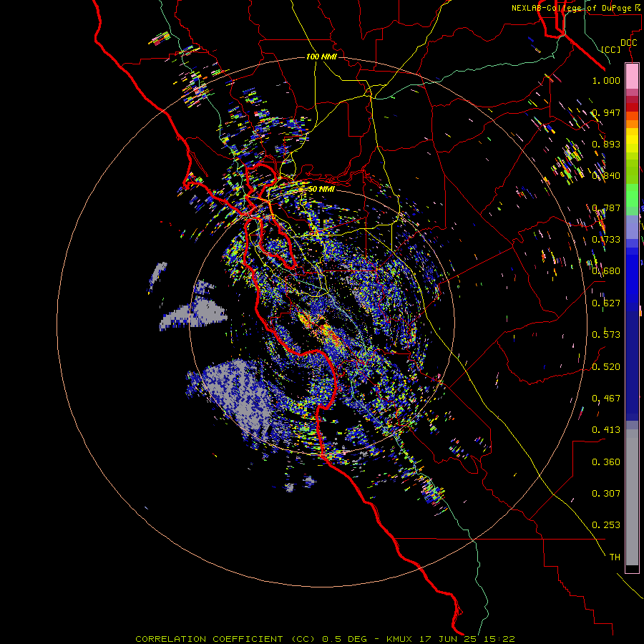Image resolution: width=644 pixels, height=644 pixels.
Task: Click the 0.253 legend value
Action: point(606,525)
